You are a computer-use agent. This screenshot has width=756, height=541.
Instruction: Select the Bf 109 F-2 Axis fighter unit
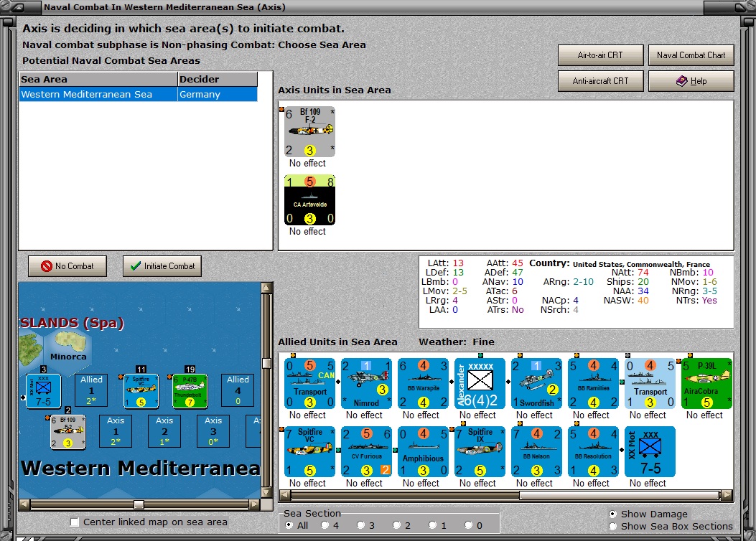(309, 132)
